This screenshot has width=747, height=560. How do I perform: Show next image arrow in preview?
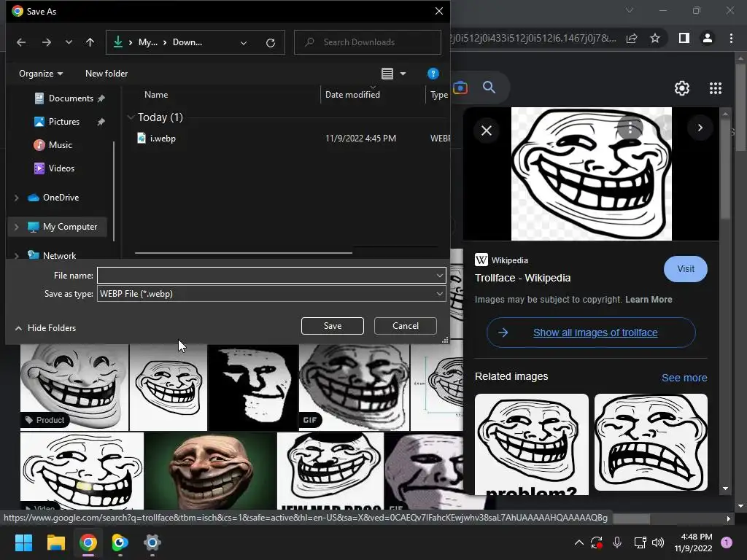click(700, 128)
